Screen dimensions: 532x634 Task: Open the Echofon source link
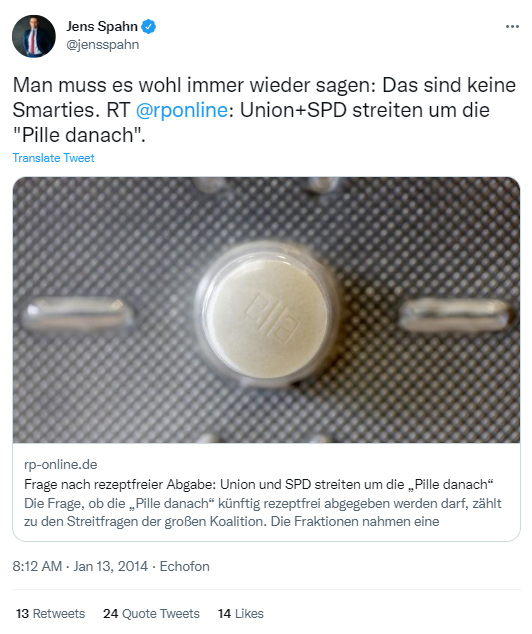coord(184,566)
